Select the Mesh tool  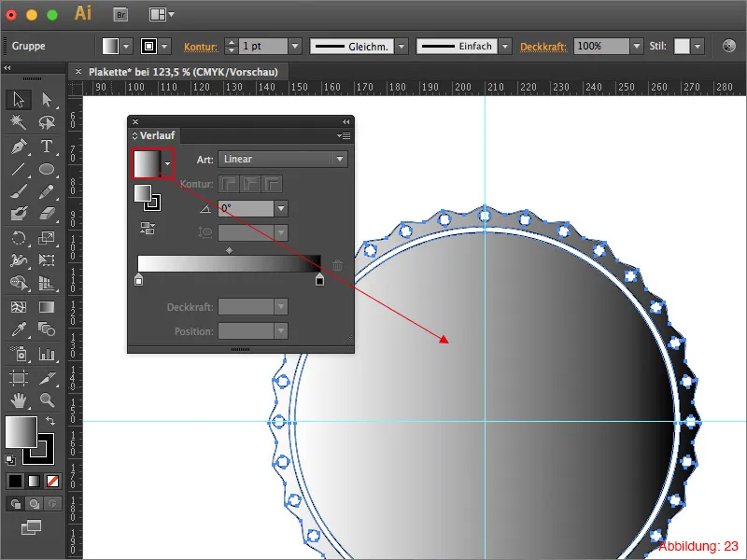[x=19, y=307]
